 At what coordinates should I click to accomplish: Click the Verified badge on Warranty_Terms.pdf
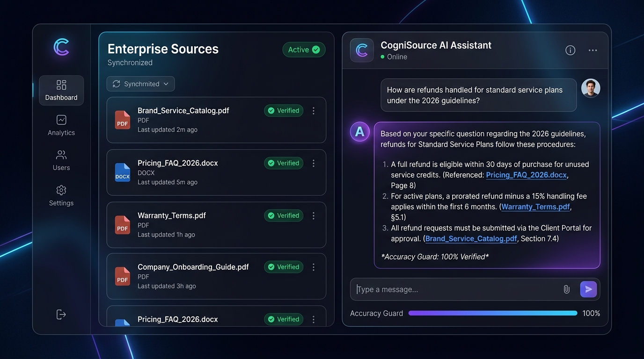[284, 215]
